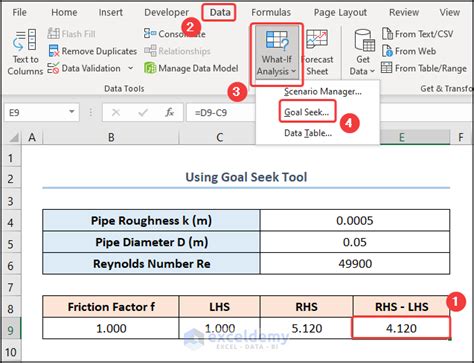Select the LHS header cell
Screen dimensions: 474x363
point(219,307)
